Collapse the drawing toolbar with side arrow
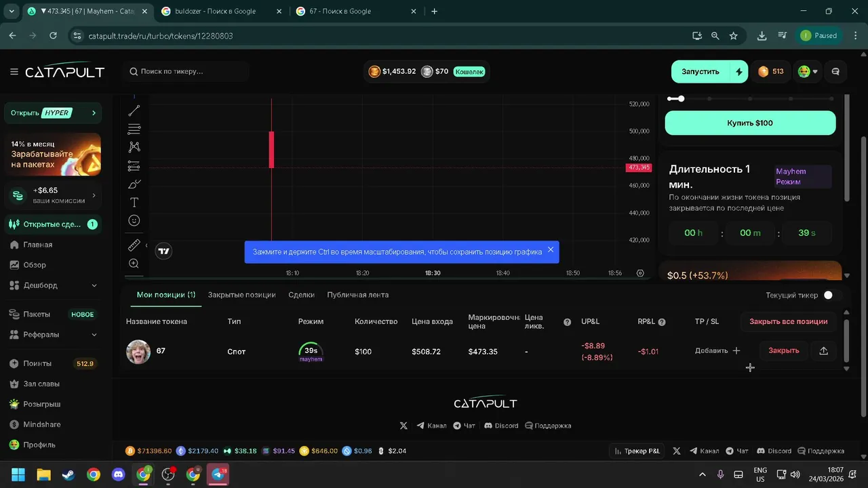Screen dimensions: 868x488 [146, 246]
